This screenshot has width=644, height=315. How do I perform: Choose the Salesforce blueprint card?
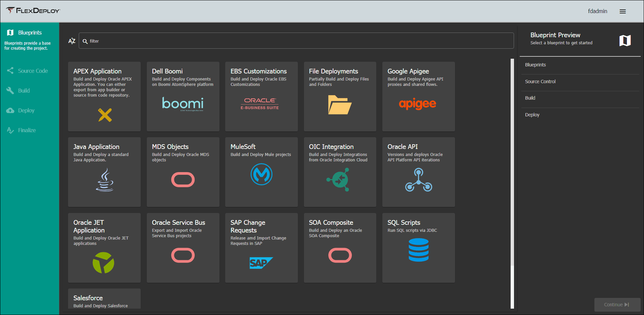104,299
